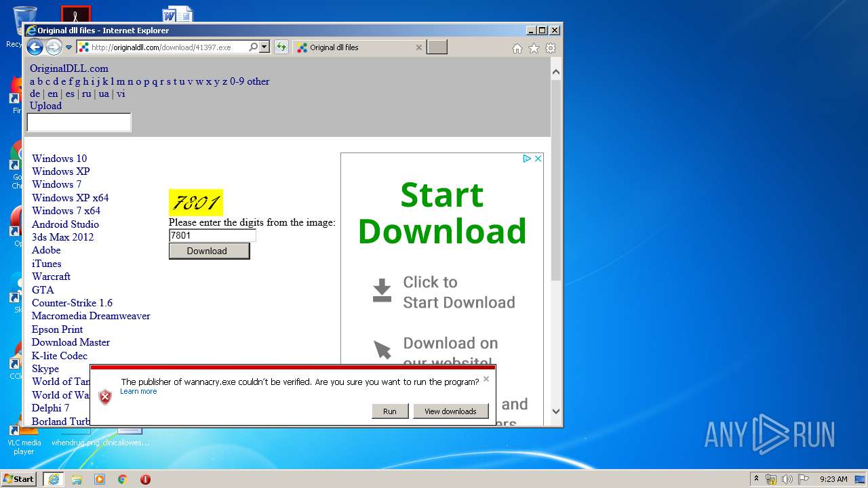868x488 pixels.
Task: Click the network tray icon
Action: tap(771, 479)
